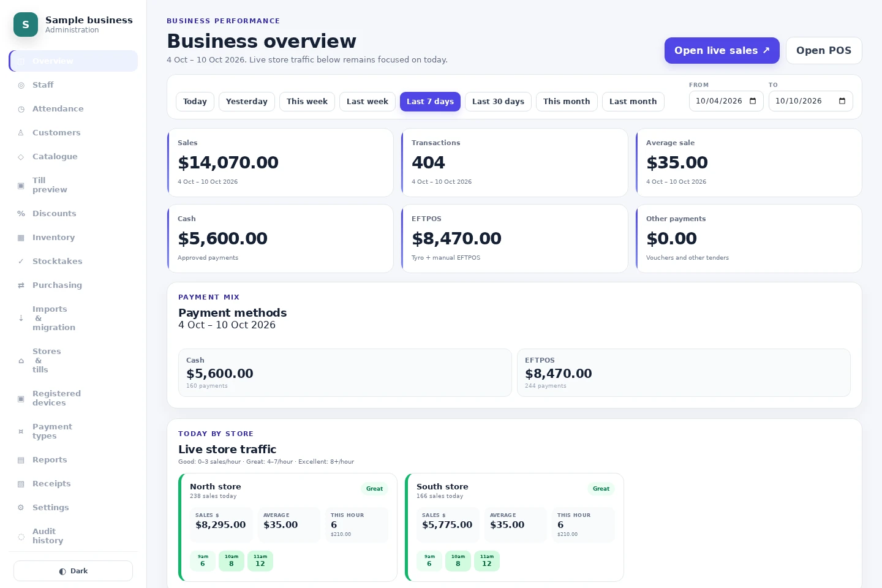Viewport: 882px width, 588px height.
Task: Click the Audit history icon
Action: (x=21, y=537)
